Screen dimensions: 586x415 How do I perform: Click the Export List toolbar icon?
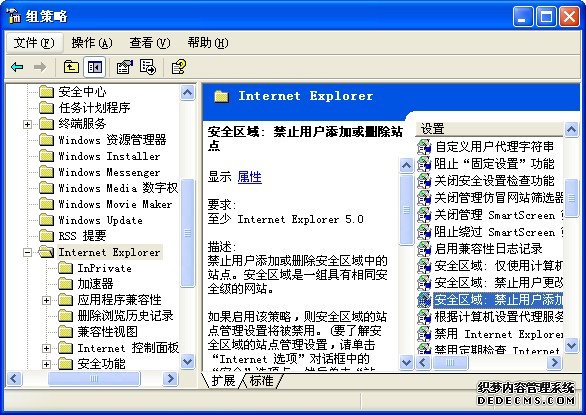(x=148, y=67)
